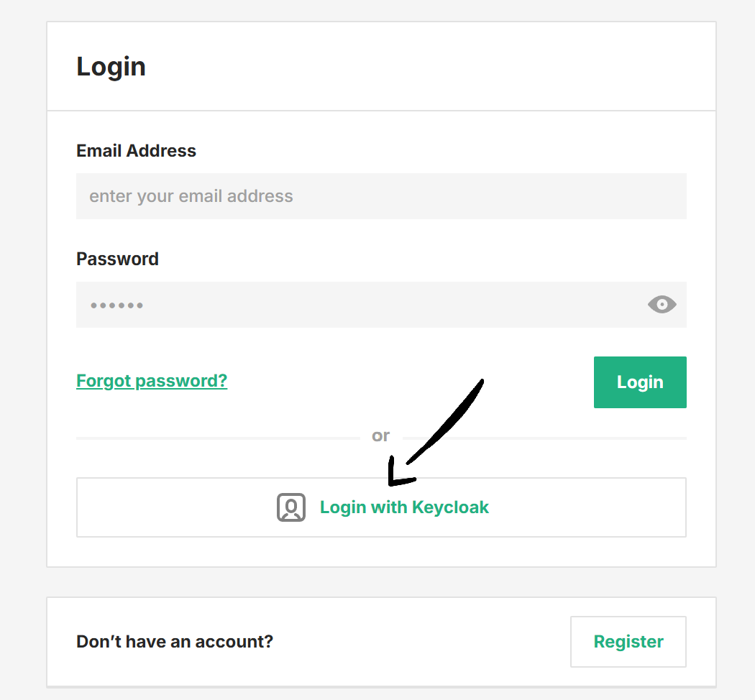Screen dimensions: 755x700
Task: Click the Keycloak person icon
Action: point(290,507)
